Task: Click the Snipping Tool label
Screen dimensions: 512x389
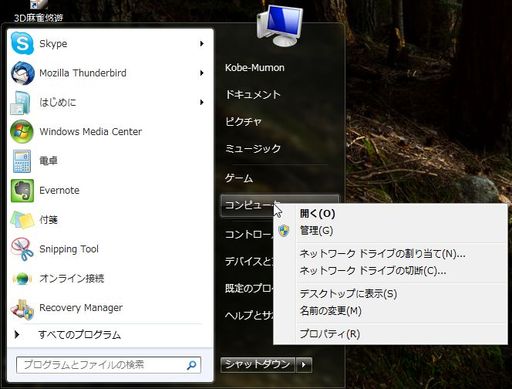Action: [69, 249]
